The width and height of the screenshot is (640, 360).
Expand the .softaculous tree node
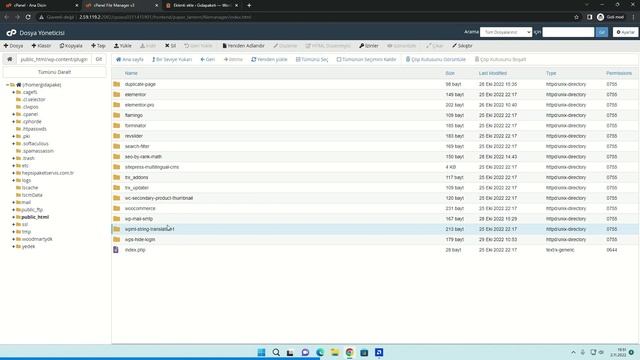[x=13, y=144]
